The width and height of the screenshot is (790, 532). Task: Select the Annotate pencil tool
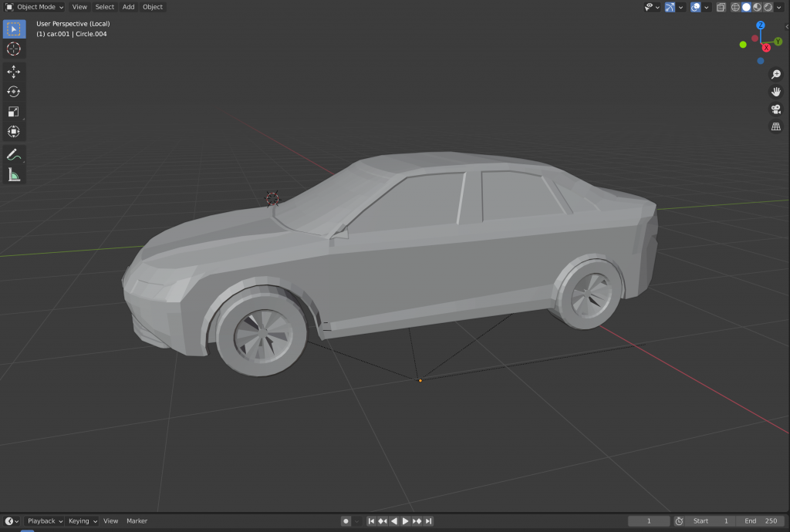point(14,155)
